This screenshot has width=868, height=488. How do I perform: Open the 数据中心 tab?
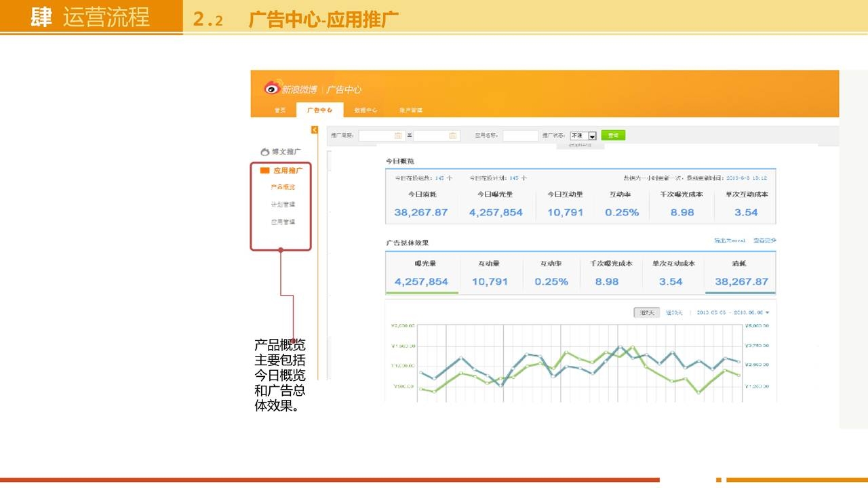[366, 110]
